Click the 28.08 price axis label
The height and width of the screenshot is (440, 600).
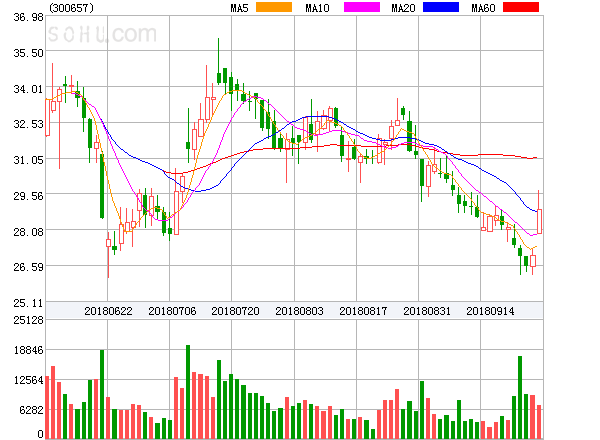[28, 231]
